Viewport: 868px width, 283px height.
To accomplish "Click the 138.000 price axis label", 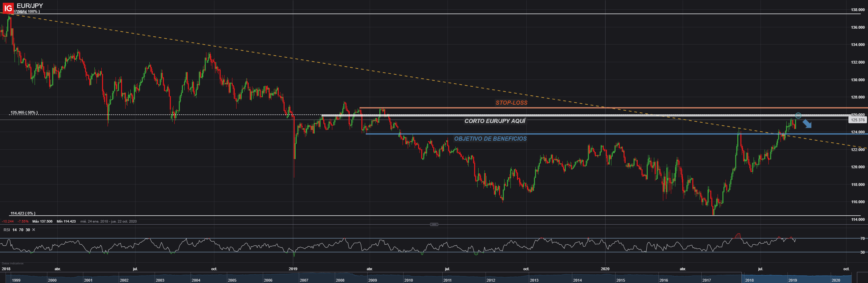I will tap(858, 10).
